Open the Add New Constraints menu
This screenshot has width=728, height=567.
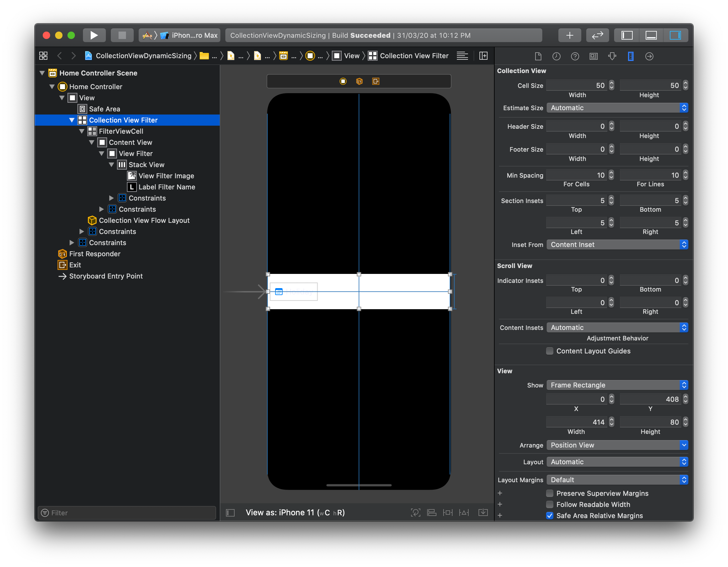(448, 513)
